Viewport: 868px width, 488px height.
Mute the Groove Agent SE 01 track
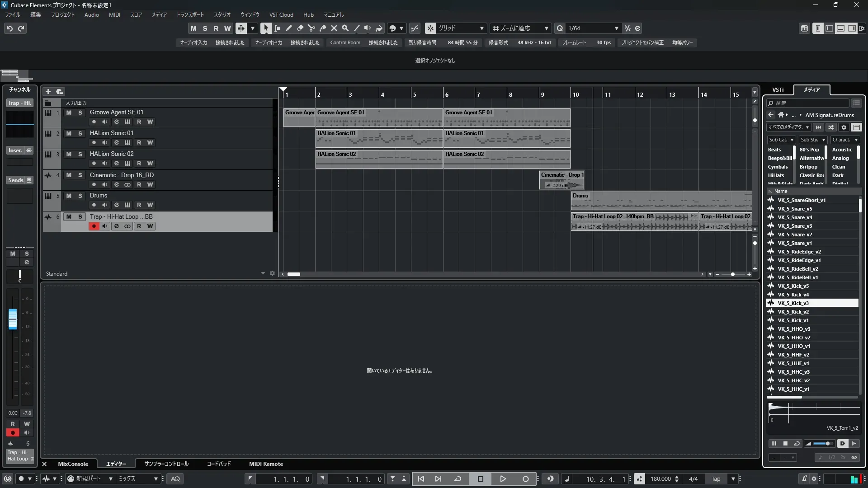click(x=69, y=113)
